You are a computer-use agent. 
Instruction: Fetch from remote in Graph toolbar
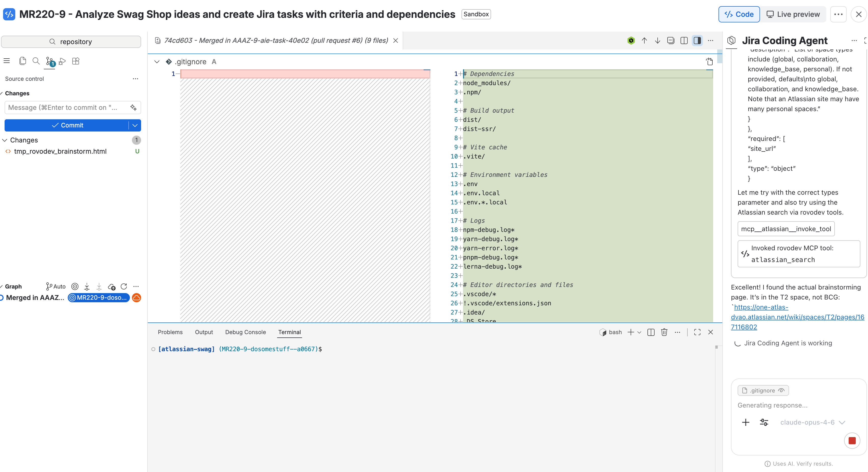[x=87, y=286]
